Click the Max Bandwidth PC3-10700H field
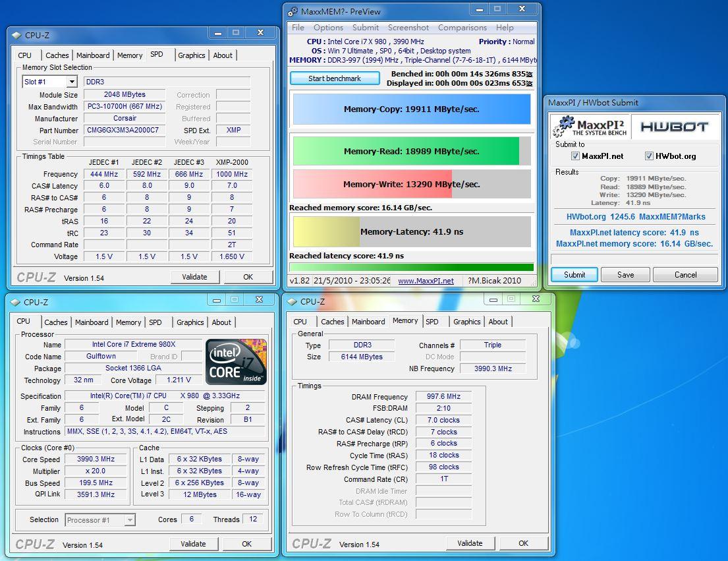This screenshot has width=728, height=561. 125,106
